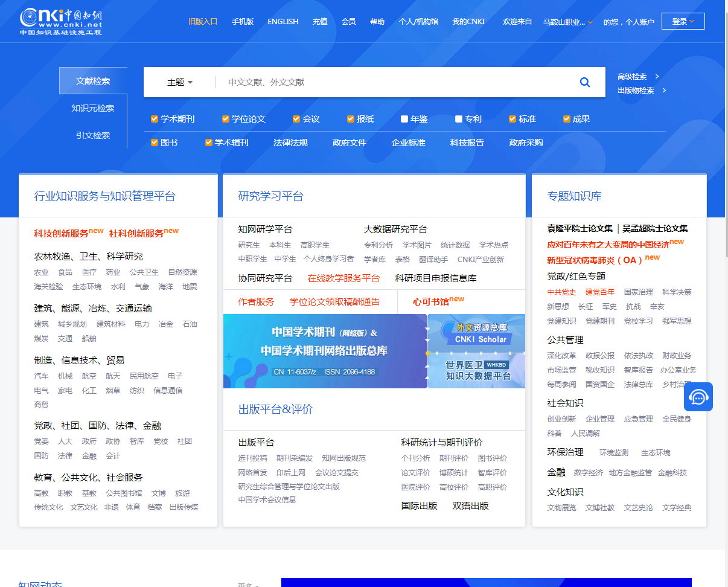The width and height of the screenshot is (728, 587).
Task: Click 数字经济 under 金融
Action: [x=589, y=472]
